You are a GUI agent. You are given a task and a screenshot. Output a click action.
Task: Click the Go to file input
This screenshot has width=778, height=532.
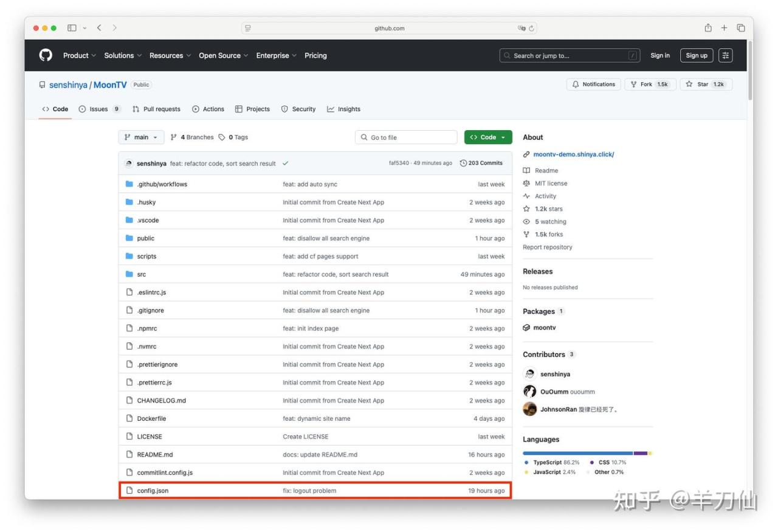[406, 137]
